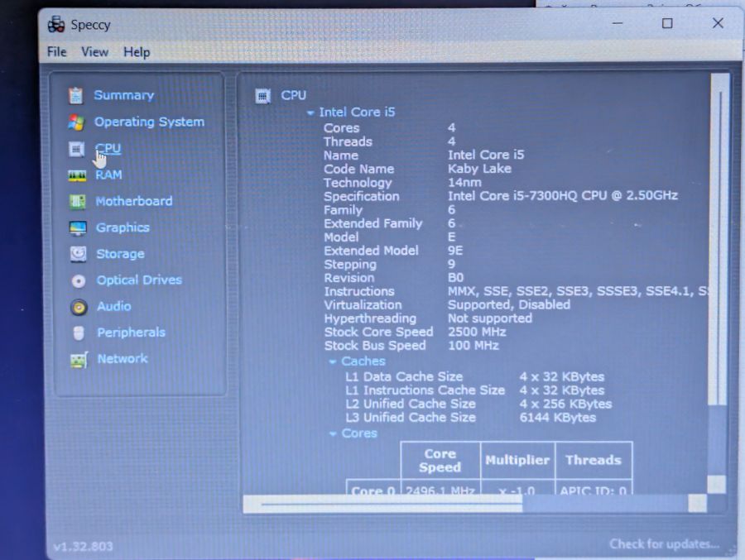
Task: Click the Optical Drives disc icon
Action: 79,280
